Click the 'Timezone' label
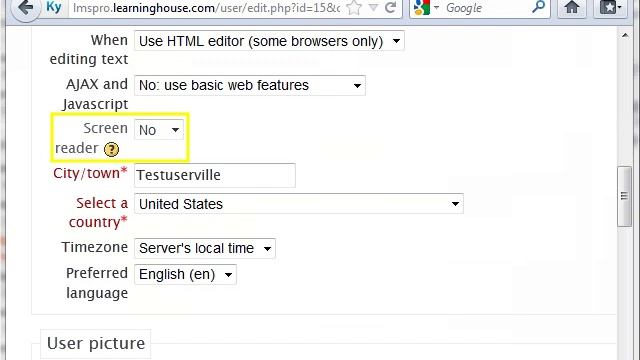This screenshot has height=360, width=640. (x=95, y=247)
